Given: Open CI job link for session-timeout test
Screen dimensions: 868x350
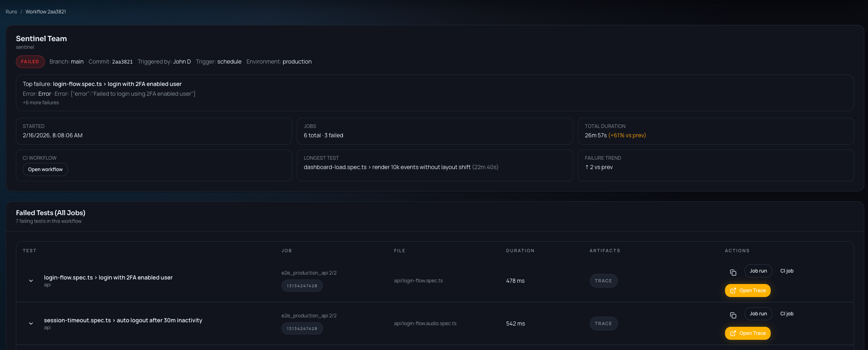Looking at the screenshot, I should click(787, 314).
